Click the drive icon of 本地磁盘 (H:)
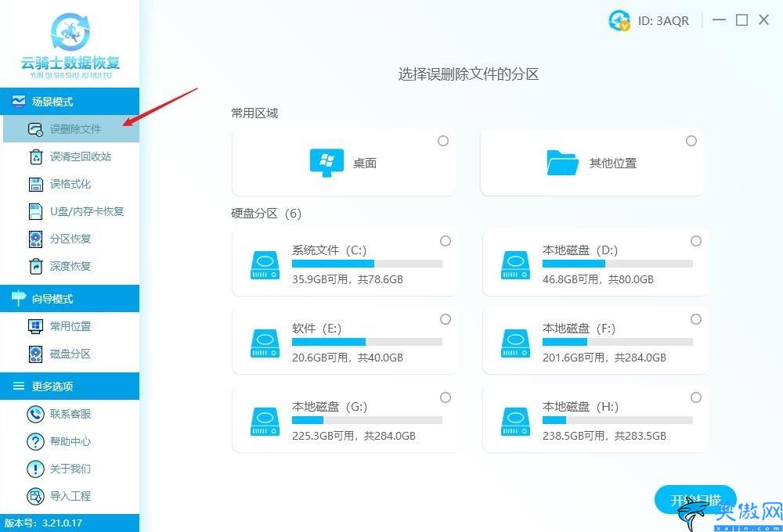This screenshot has height=532, width=783. (x=516, y=422)
